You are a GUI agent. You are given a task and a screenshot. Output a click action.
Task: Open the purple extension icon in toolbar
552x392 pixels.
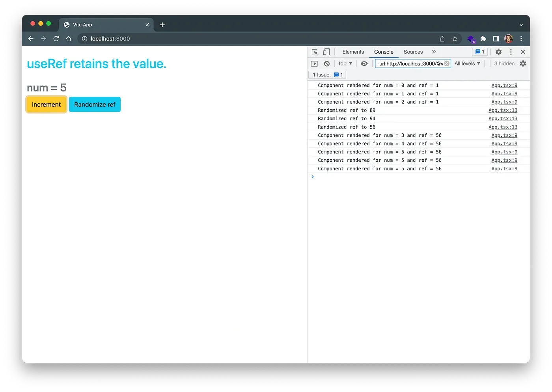coord(471,39)
